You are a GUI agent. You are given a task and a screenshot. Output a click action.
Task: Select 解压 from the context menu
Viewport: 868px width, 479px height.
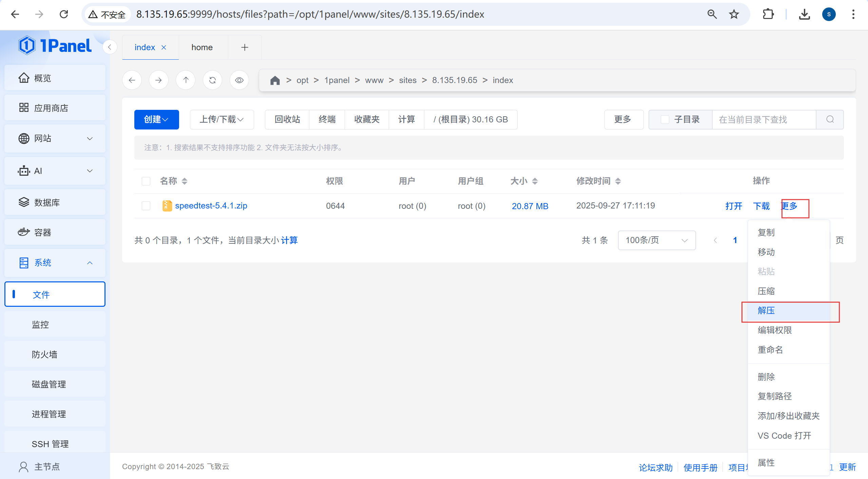(x=767, y=311)
